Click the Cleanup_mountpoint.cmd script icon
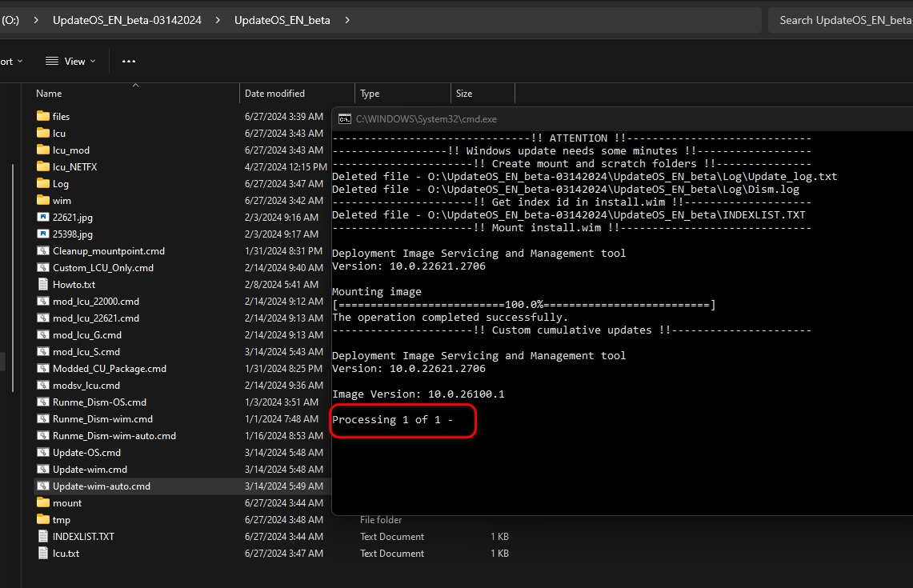 click(x=43, y=251)
